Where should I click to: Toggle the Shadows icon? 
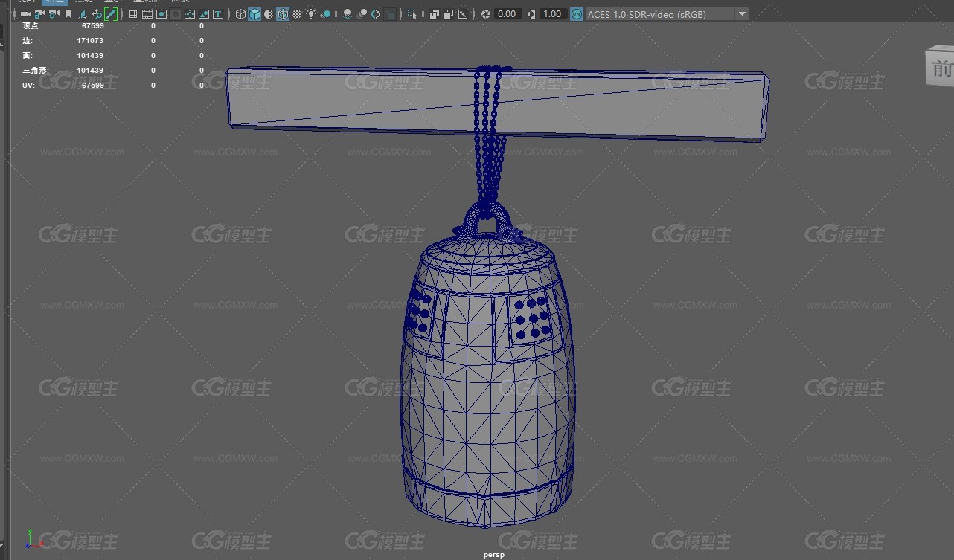(325, 14)
